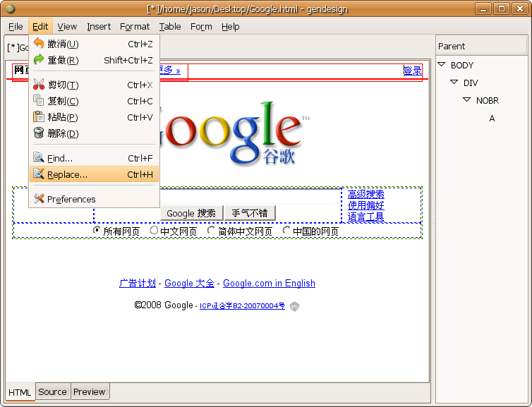Maximize the gendesign window
Image resolution: width=532 pixels, height=407 pixels.
502,8
